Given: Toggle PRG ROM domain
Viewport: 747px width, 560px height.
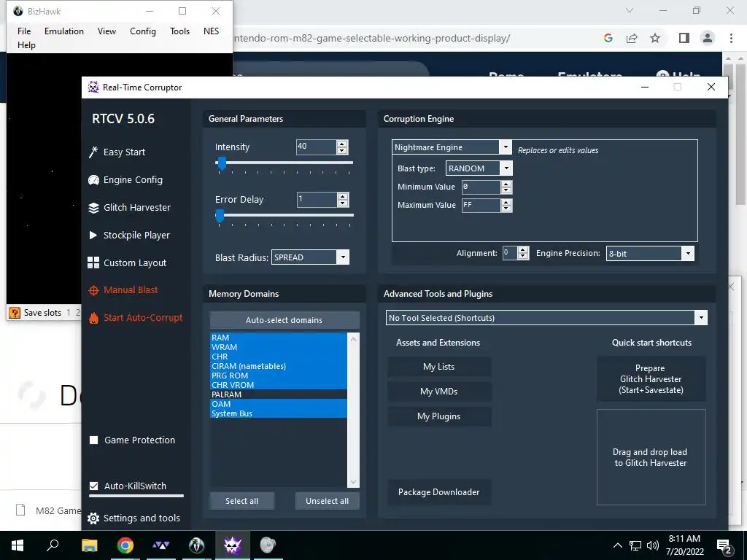Looking at the screenshot, I should tap(278, 376).
